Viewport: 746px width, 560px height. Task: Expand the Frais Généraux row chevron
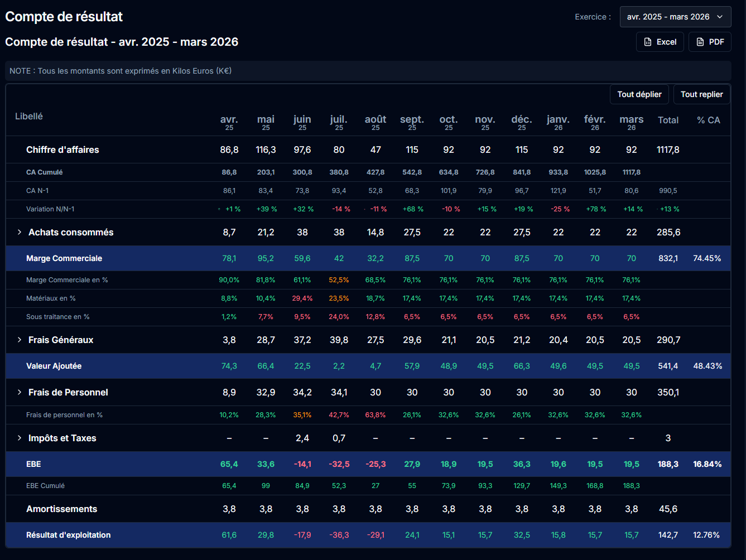pyautogui.click(x=20, y=340)
